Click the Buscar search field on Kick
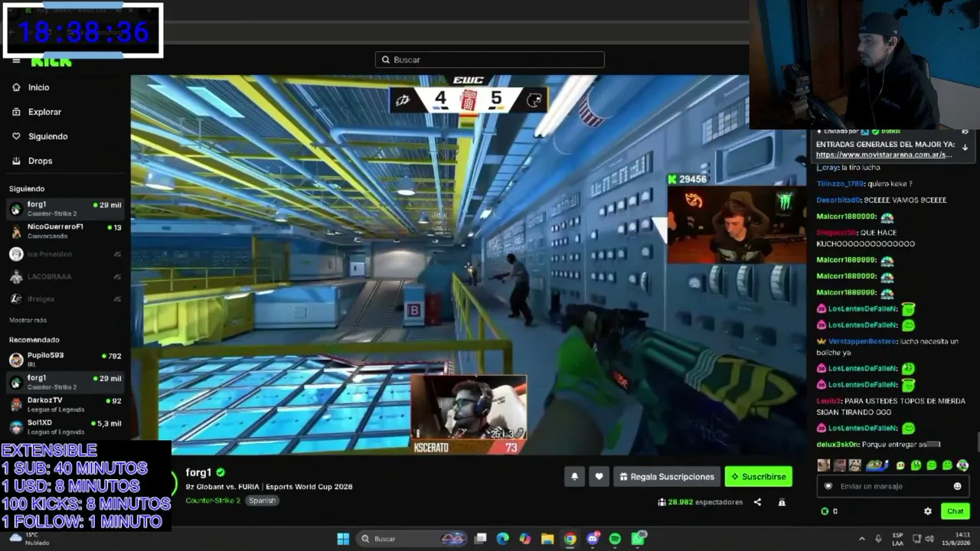The image size is (980, 551). (490, 60)
